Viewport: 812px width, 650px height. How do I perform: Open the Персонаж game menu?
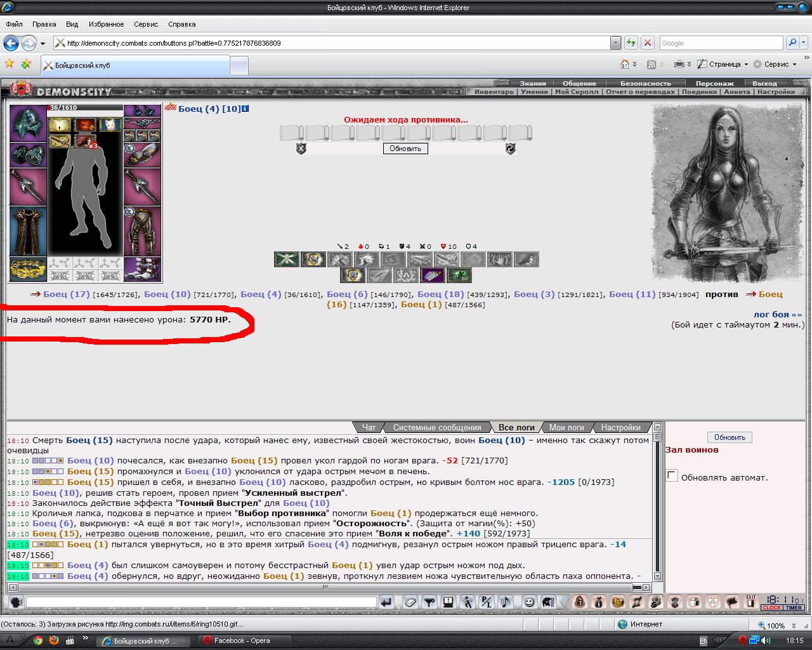[714, 83]
